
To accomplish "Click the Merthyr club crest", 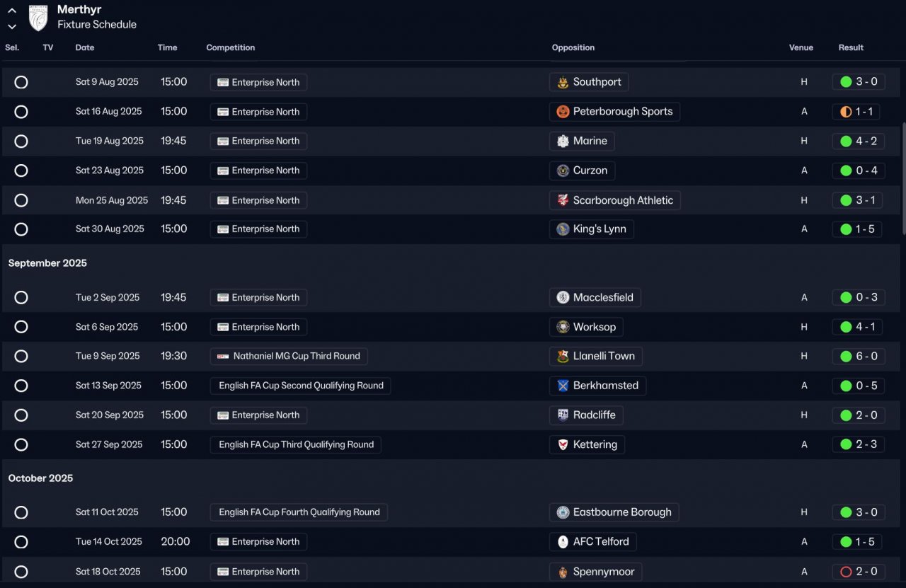I will pyautogui.click(x=38, y=18).
